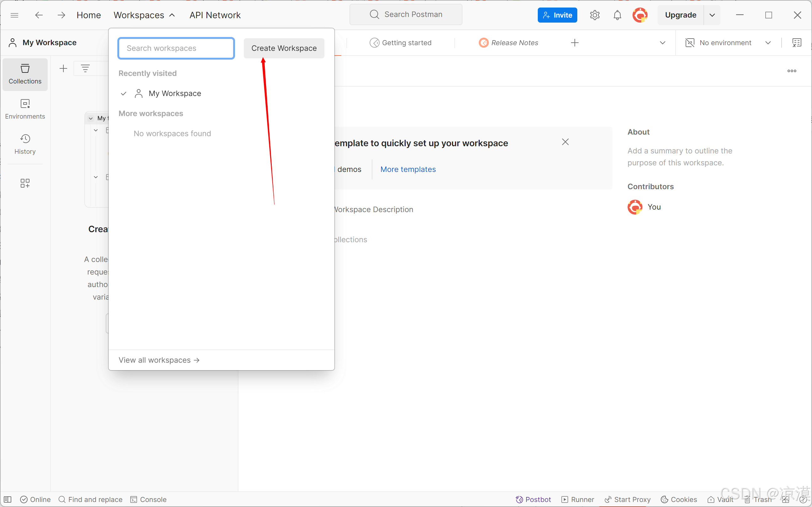Open Home from the top bar
The width and height of the screenshot is (812, 507).
(x=88, y=15)
